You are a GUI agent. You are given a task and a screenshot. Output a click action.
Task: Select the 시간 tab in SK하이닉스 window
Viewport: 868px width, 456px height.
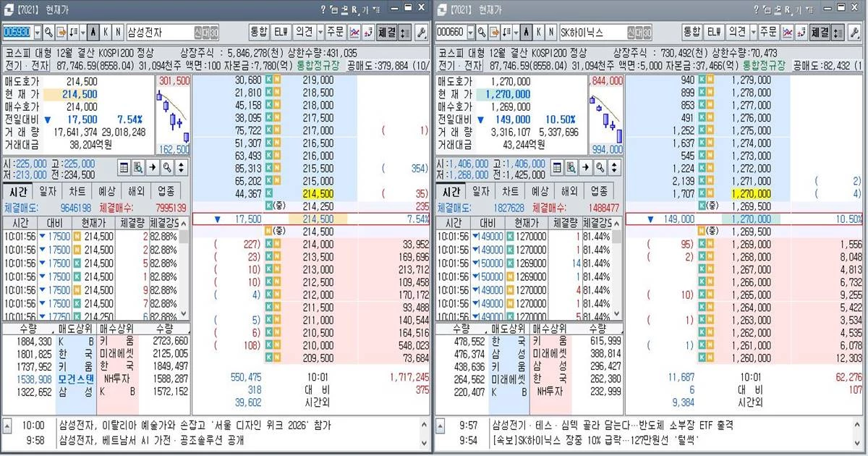pos(451,191)
